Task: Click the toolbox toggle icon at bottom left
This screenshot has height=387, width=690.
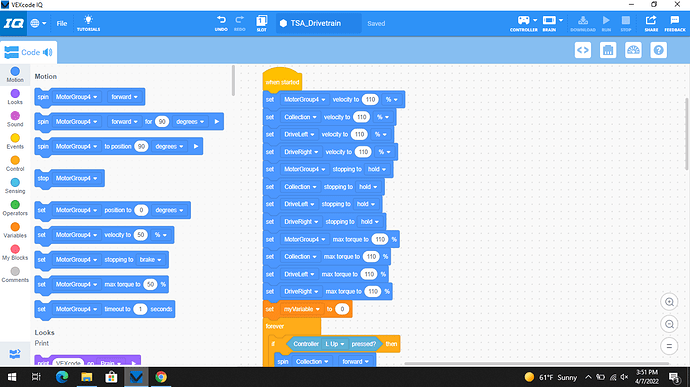Action: pos(15,354)
